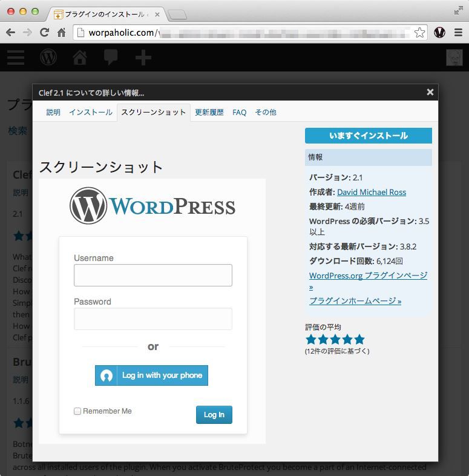Open the プラグインホームページ link
469x476 pixels.
(355, 301)
